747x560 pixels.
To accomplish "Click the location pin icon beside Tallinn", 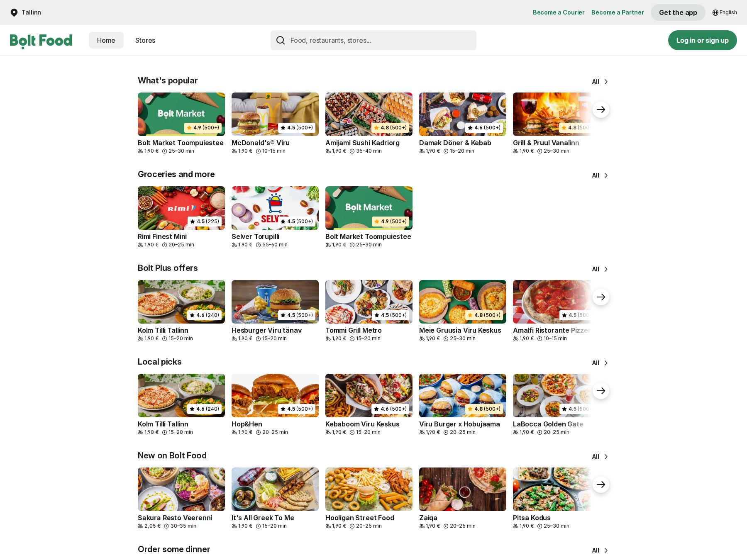I will pos(14,12).
